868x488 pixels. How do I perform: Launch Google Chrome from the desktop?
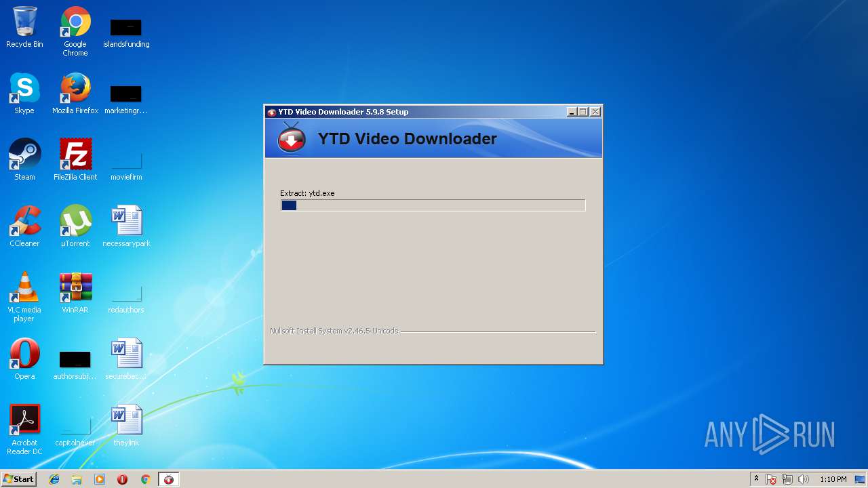pyautogui.click(x=75, y=31)
